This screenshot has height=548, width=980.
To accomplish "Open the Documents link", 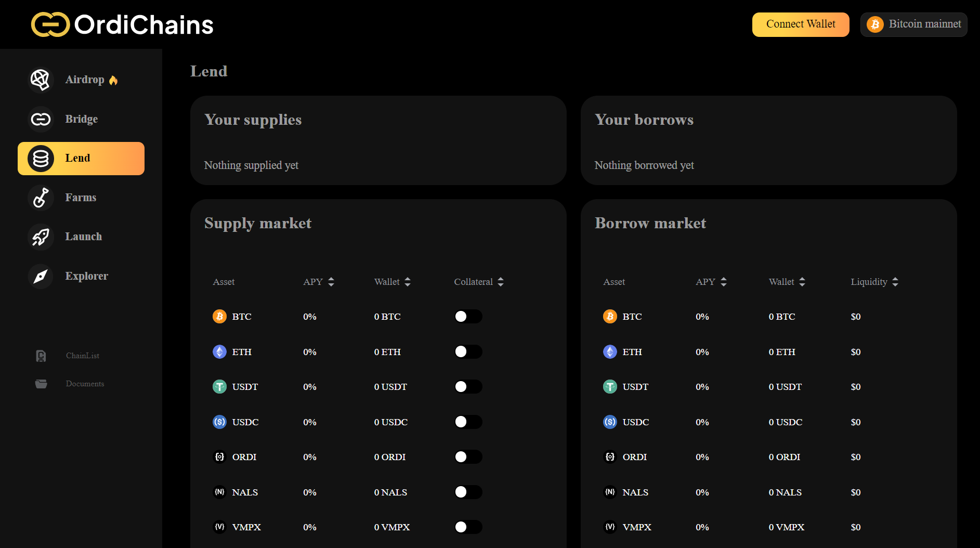I will click(x=85, y=384).
